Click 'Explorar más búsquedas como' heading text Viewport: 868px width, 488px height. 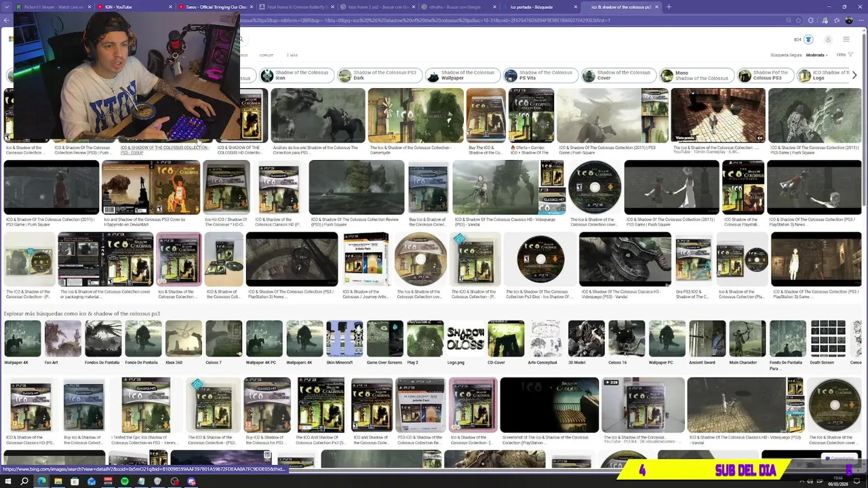[x=82, y=314]
